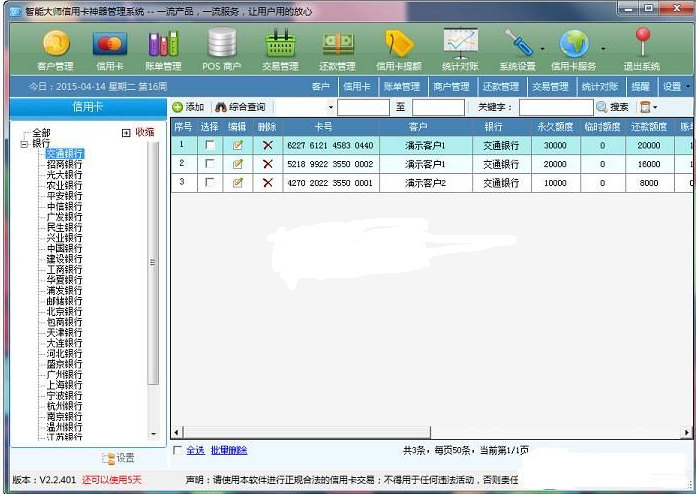Select 交通银行 in the bank tree

click(64, 154)
